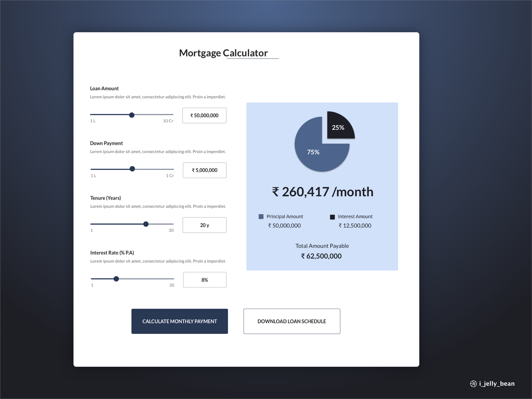Viewport: 532px width, 399px height.
Task: Click the 8% interest rate field
Action: [205, 280]
